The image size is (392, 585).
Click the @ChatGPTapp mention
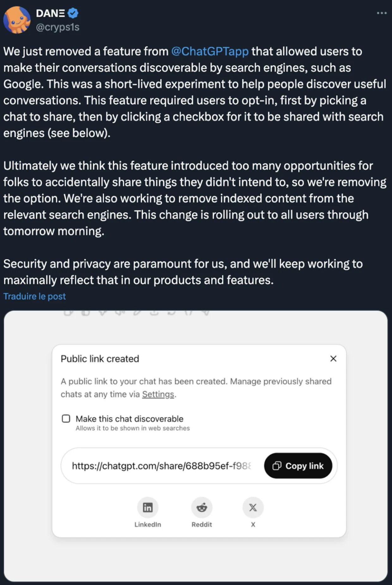(x=210, y=51)
